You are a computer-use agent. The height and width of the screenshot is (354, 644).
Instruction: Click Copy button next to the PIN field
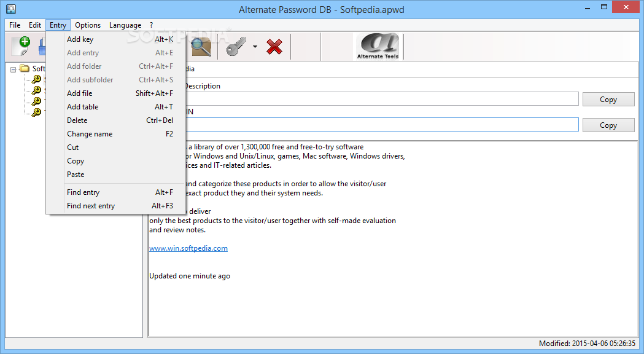pos(608,125)
